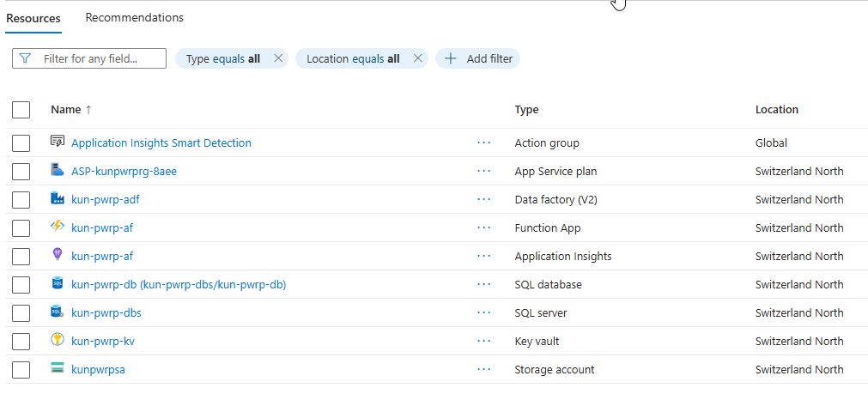Screen dimensions: 868x394
Task: Click the Storage account type text
Action: (x=555, y=370)
